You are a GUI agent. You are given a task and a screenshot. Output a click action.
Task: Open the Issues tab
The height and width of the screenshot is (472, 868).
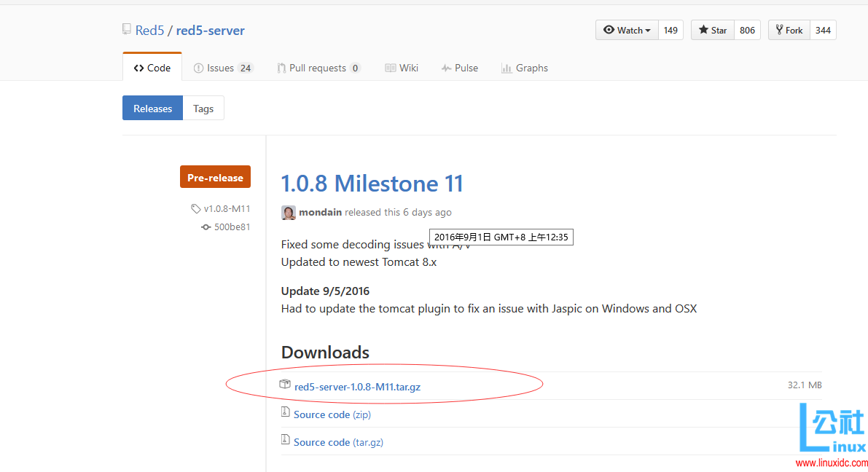tap(222, 68)
